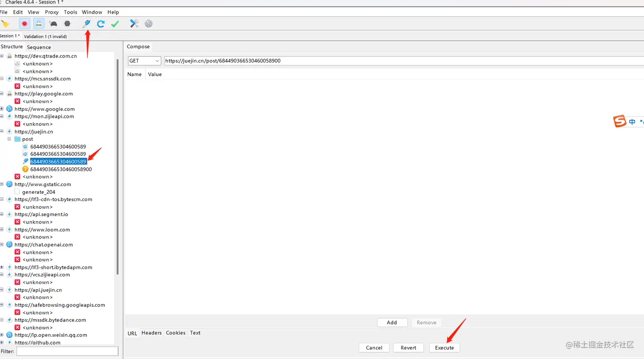Click the Revert button
Screen dimensions: 644x359
point(408,348)
